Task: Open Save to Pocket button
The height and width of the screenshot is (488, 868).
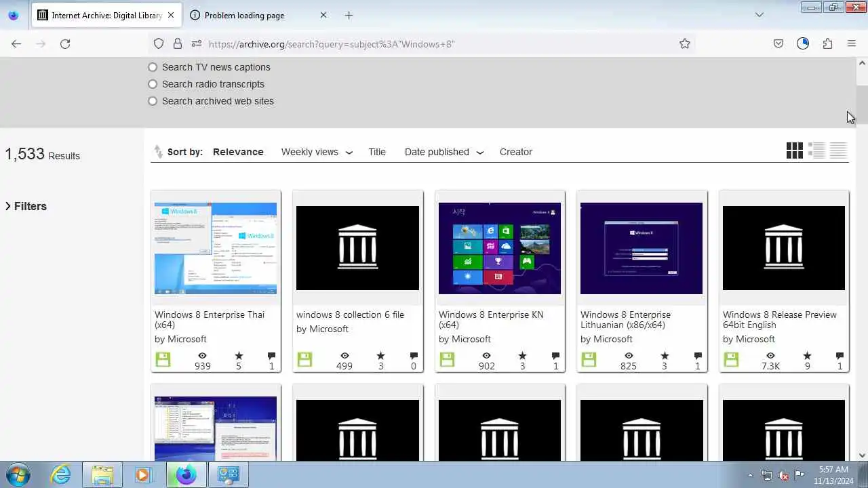Action: point(778,43)
